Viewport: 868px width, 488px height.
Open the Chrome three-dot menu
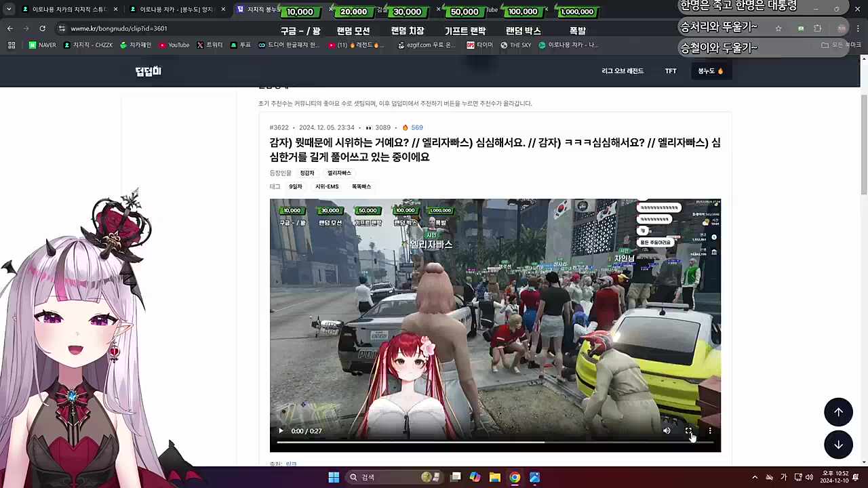(858, 28)
